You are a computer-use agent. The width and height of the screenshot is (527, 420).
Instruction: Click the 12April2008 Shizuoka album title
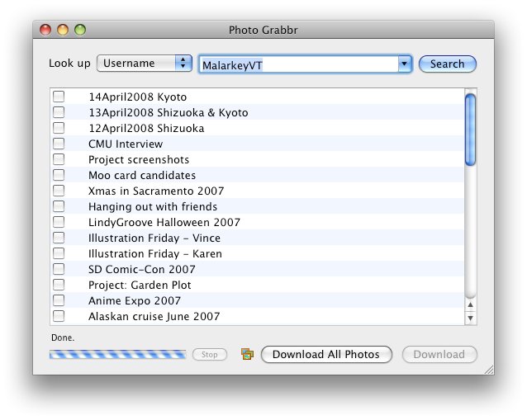(x=146, y=128)
